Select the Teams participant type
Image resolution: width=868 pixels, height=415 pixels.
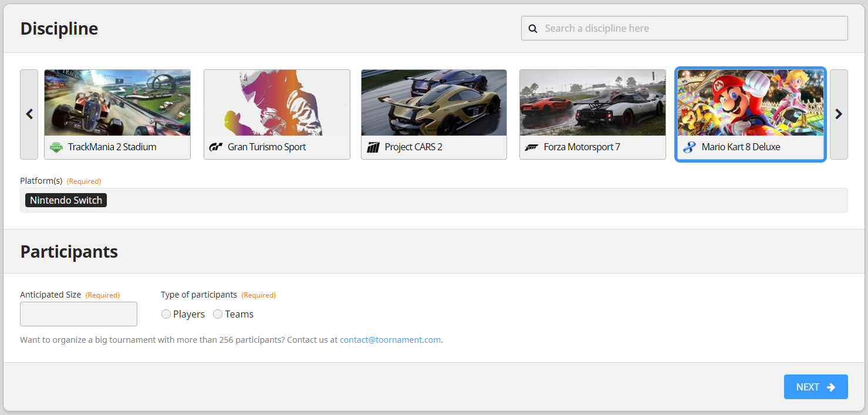[x=218, y=314]
